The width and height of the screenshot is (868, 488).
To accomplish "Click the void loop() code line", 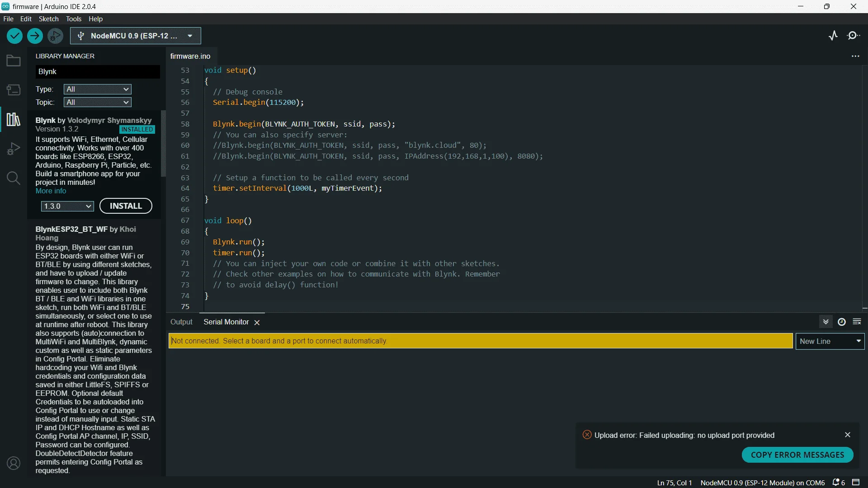I will click(x=228, y=221).
